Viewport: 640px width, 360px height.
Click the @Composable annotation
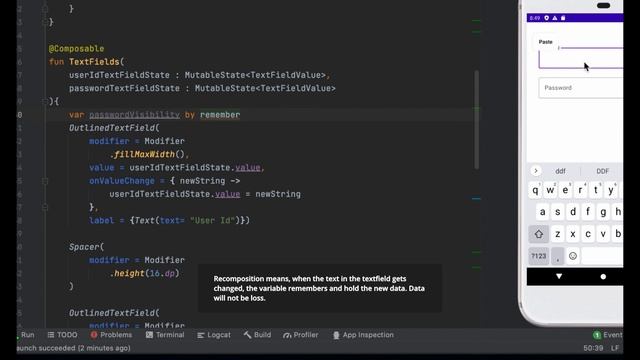(76, 49)
